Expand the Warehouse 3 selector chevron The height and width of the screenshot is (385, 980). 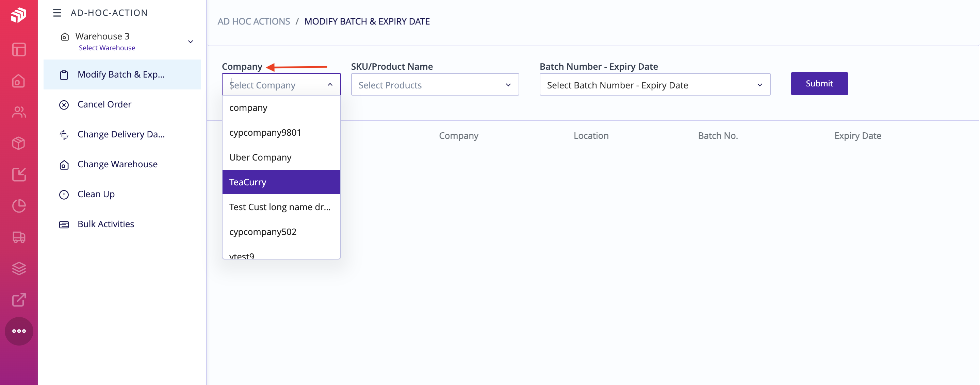[191, 42]
